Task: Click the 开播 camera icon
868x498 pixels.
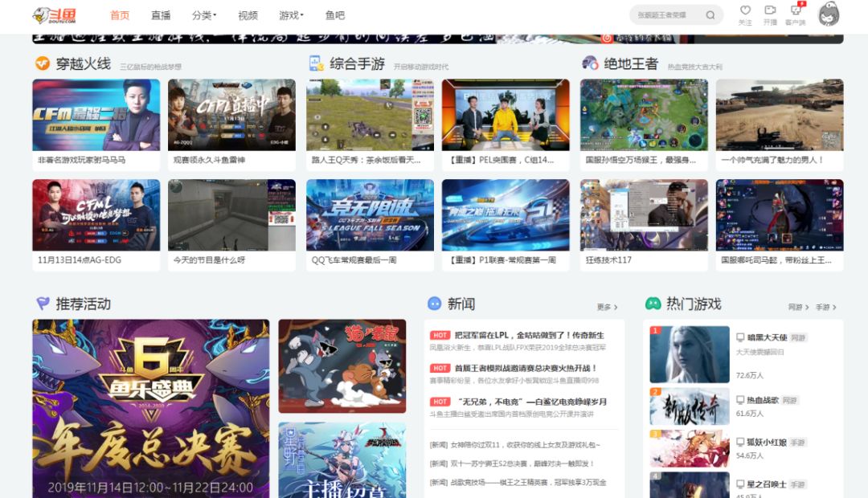Action: click(x=769, y=10)
